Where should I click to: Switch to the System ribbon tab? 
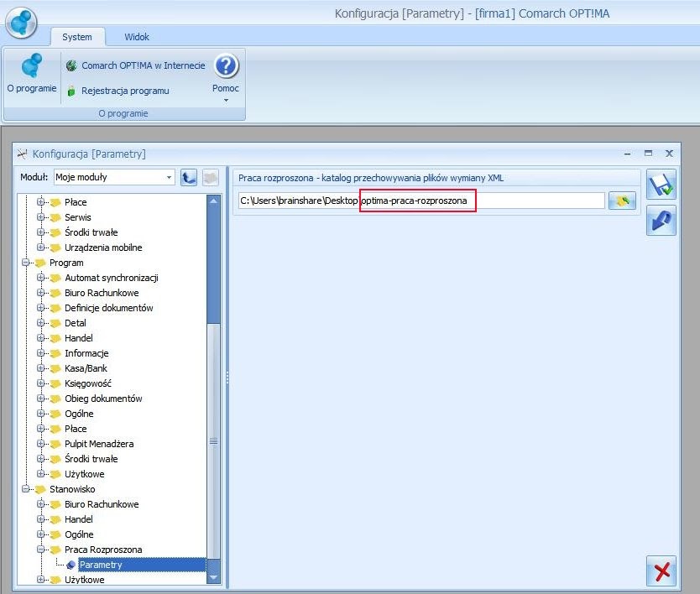(x=77, y=37)
